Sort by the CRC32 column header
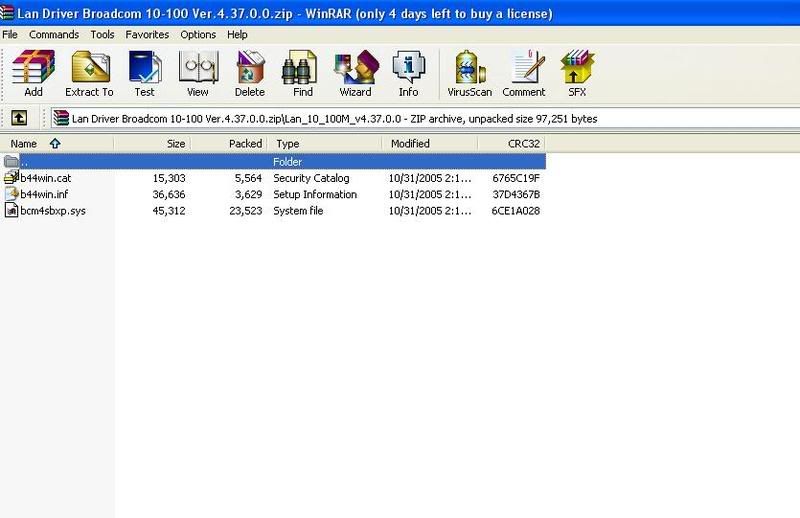The image size is (800, 518). pyautogui.click(x=512, y=144)
